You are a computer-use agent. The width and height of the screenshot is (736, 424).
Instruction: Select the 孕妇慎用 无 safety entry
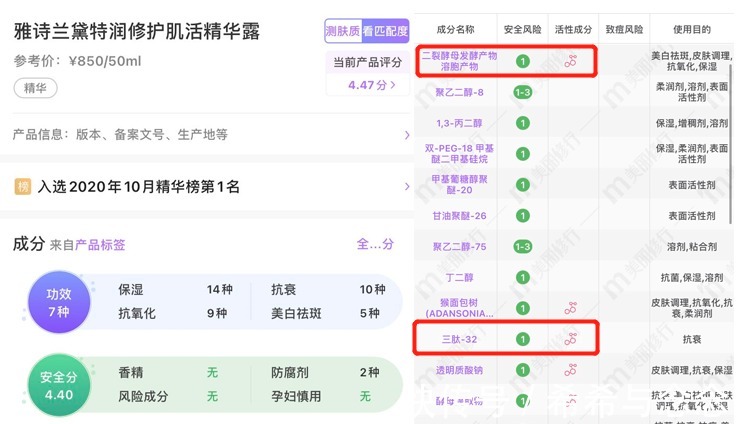(321, 396)
